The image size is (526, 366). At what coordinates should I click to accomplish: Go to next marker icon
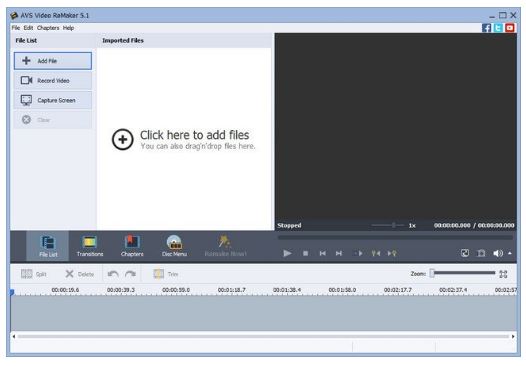392,253
